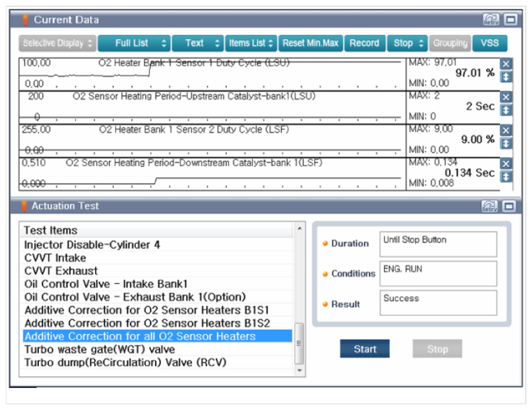Screen dimensions: 532x410
Task: Click the Retry icon in Current Data header
Action: [x=491, y=20]
